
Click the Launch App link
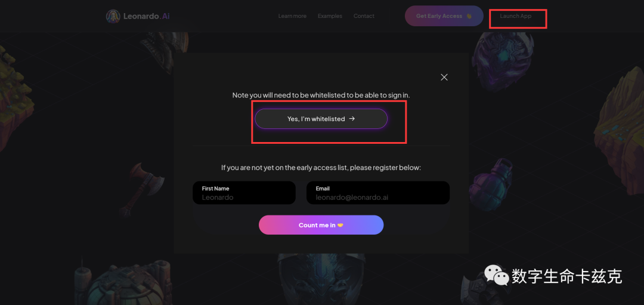[516, 16]
